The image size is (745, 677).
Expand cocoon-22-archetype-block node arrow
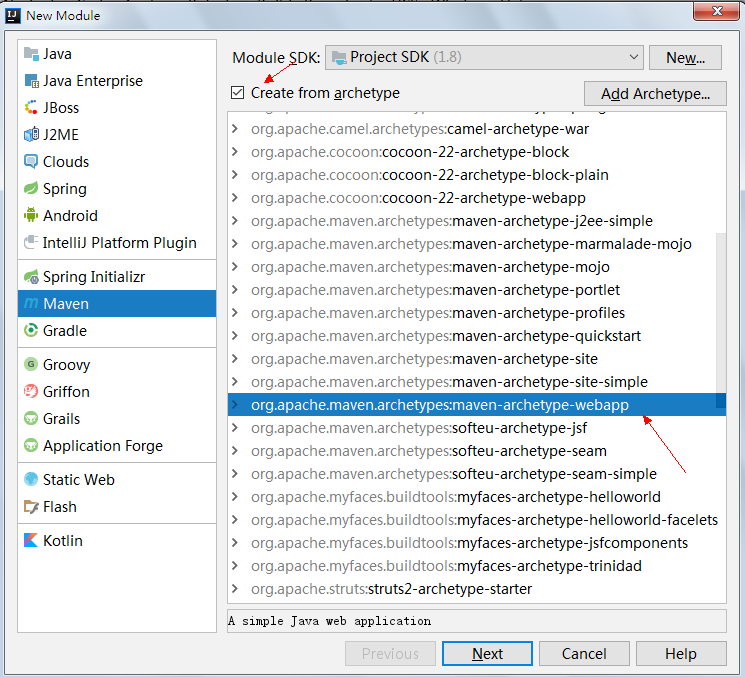pos(235,152)
